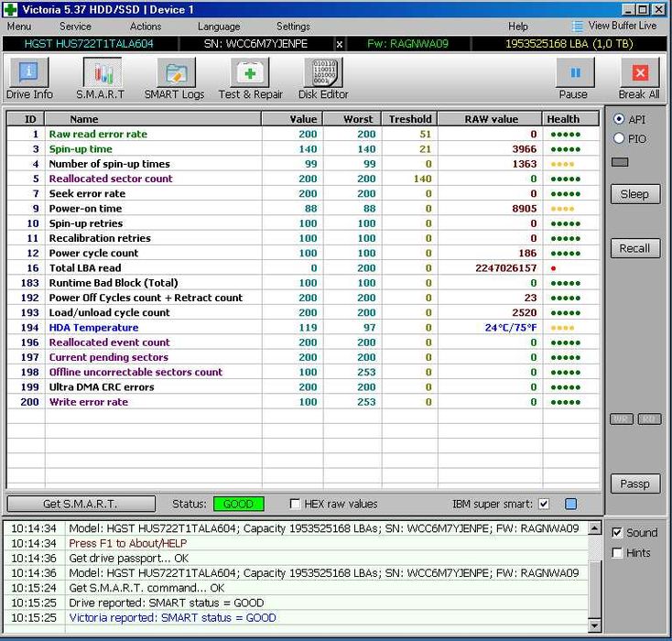
Task: Click the Treshold column header
Action: point(410,119)
